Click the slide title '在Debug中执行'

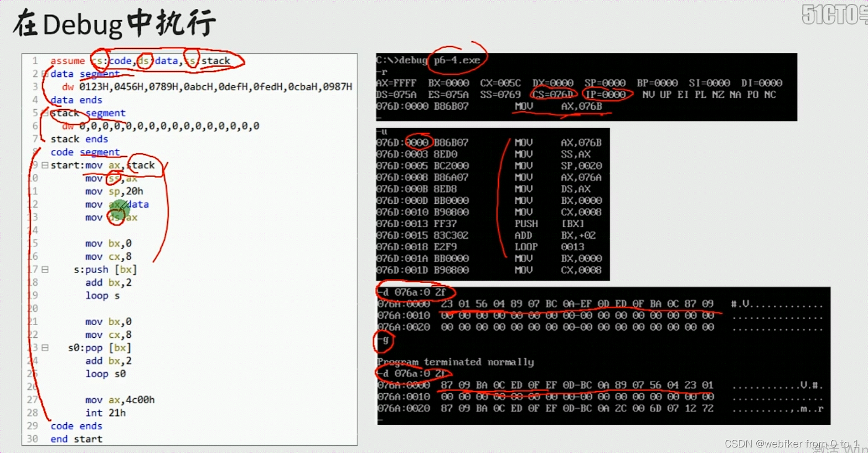pyautogui.click(x=114, y=24)
